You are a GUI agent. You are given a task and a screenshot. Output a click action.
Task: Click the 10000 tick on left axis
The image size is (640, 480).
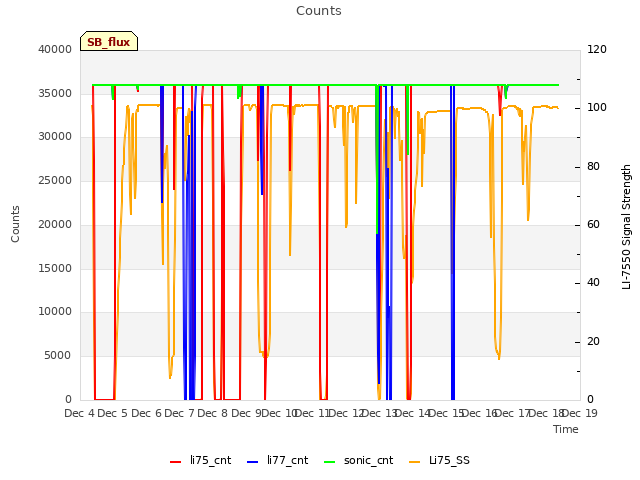[x=55, y=312]
